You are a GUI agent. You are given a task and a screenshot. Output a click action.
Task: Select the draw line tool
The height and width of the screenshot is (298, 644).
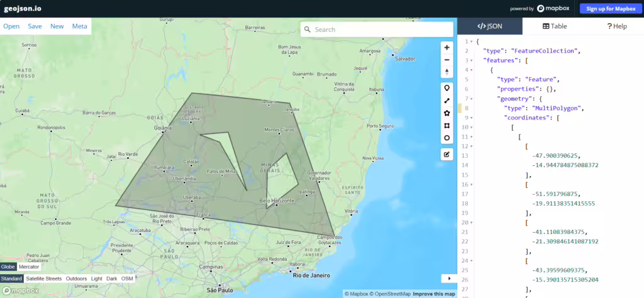[x=447, y=101]
